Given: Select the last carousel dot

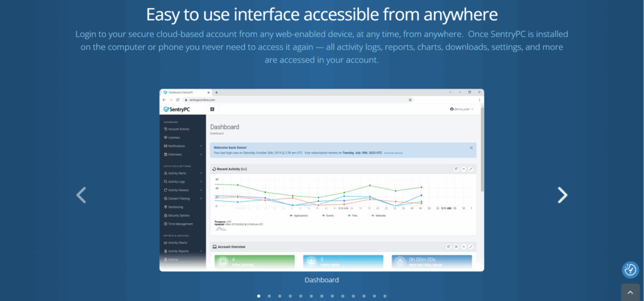Looking at the screenshot, I should [x=385, y=296].
